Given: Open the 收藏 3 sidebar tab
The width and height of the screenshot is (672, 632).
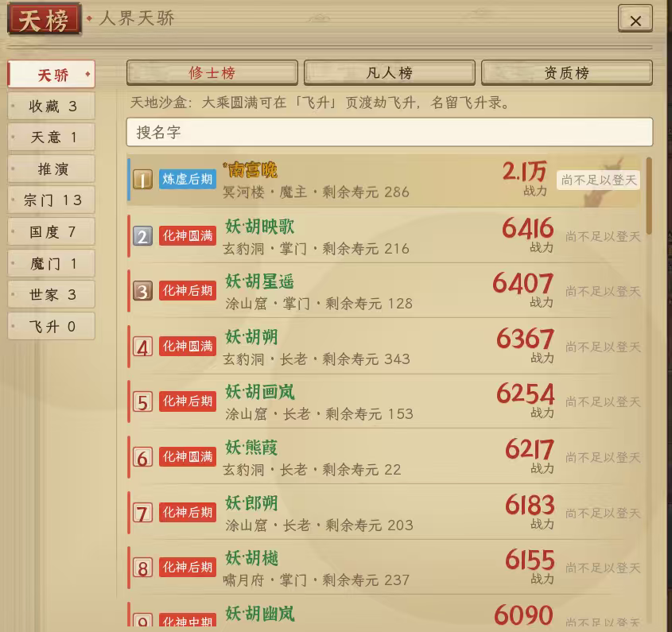Looking at the screenshot, I should click(52, 106).
